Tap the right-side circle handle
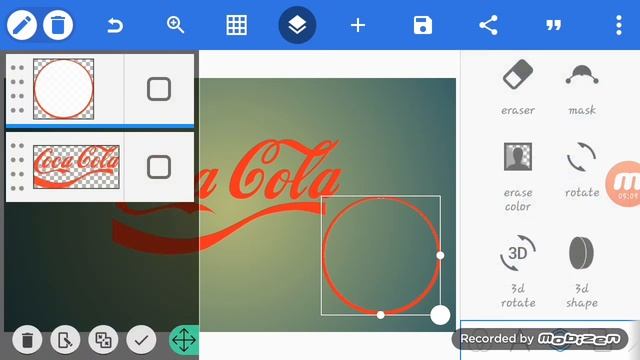This screenshot has width=640, height=360. tap(440, 256)
